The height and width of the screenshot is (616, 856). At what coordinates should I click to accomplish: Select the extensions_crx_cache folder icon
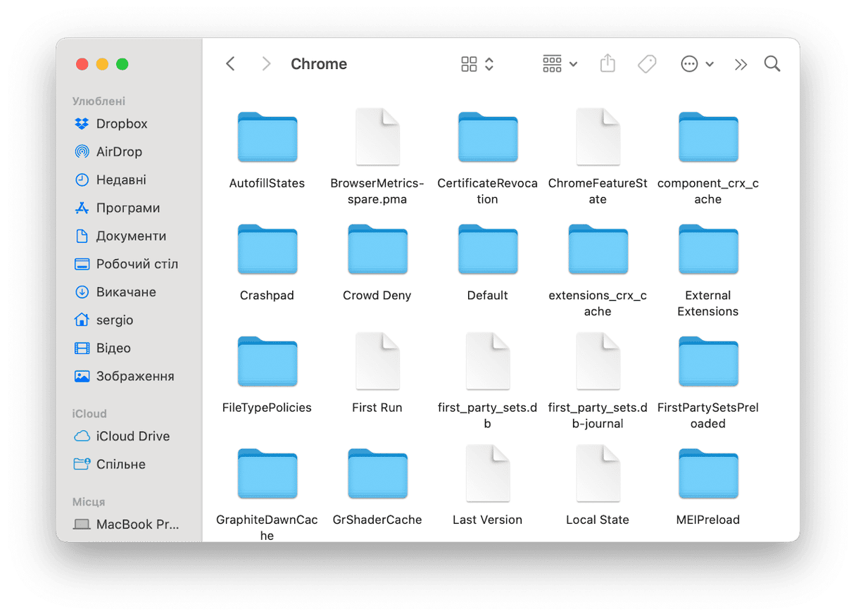click(x=598, y=249)
